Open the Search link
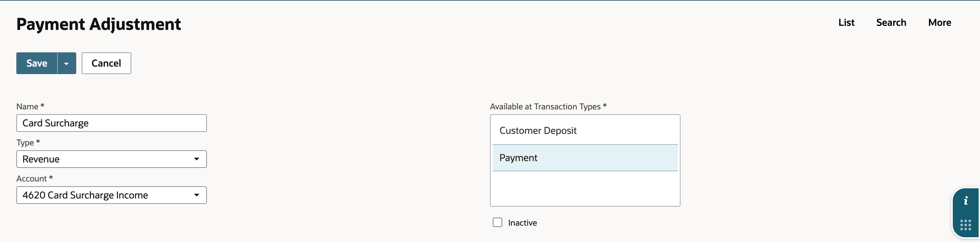980x242 pixels. (891, 22)
